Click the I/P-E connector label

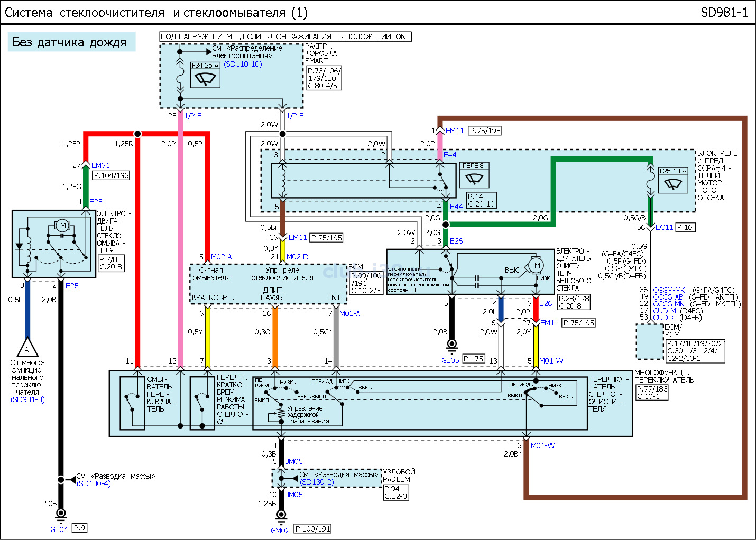(296, 116)
